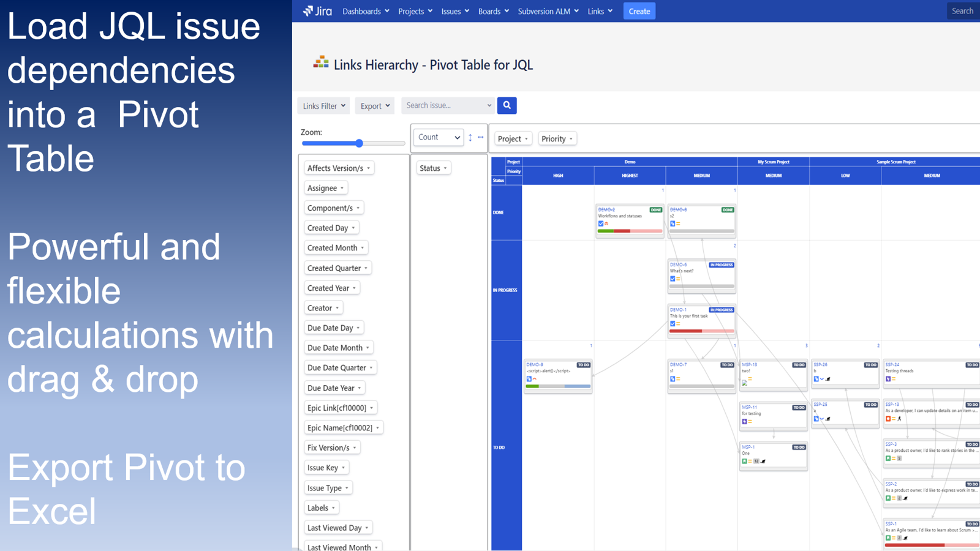Click the Epic Name[cf10002] attribute chip
The image size is (980, 551).
pos(344,428)
